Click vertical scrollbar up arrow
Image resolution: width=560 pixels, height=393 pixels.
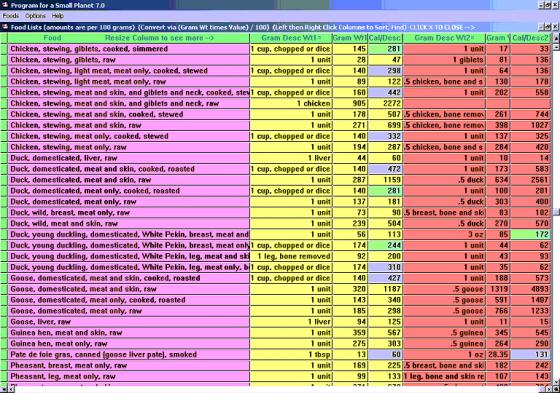coord(556,37)
